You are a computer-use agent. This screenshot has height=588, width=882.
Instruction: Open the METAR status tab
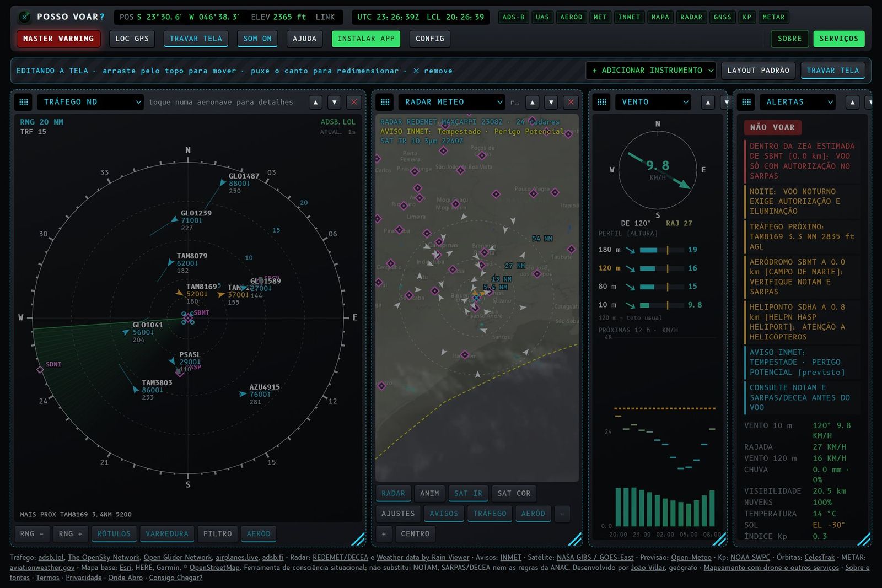(773, 17)
